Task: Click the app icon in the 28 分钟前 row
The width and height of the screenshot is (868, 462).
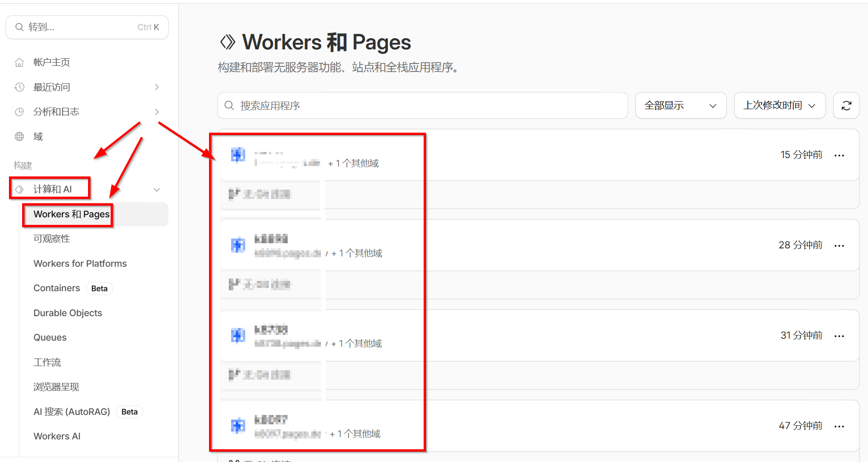Action: coord(238,245)
